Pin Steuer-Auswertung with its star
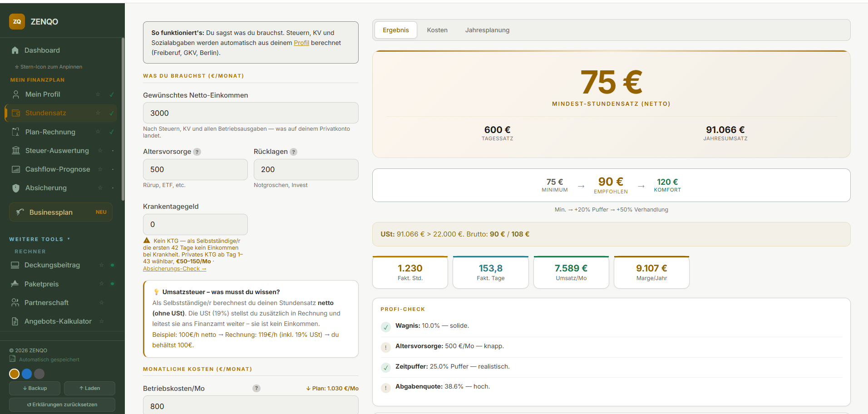Screen dimensions: 868x414 (100, 151)
